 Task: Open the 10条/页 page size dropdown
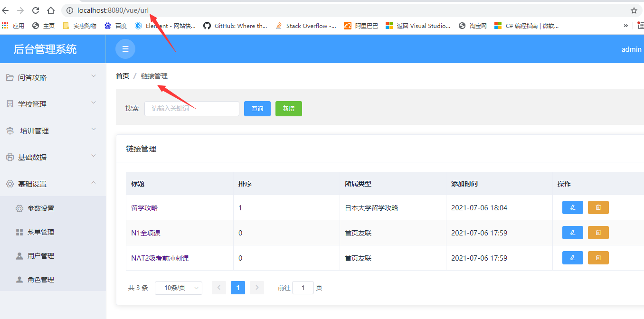(179, 288)
